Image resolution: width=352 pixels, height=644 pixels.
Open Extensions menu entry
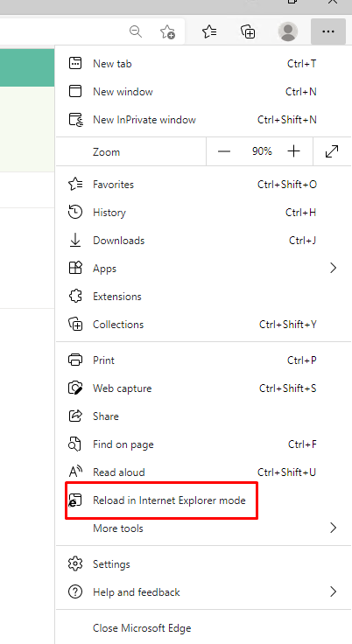coord(203,296)
